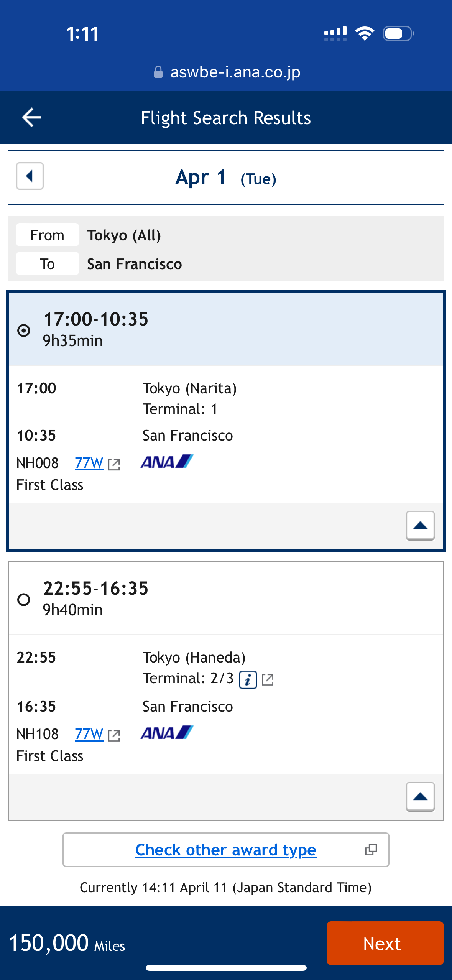Select the 22:55-16:35 flight radio button
The image size is (452, 980).
[24, 599]
